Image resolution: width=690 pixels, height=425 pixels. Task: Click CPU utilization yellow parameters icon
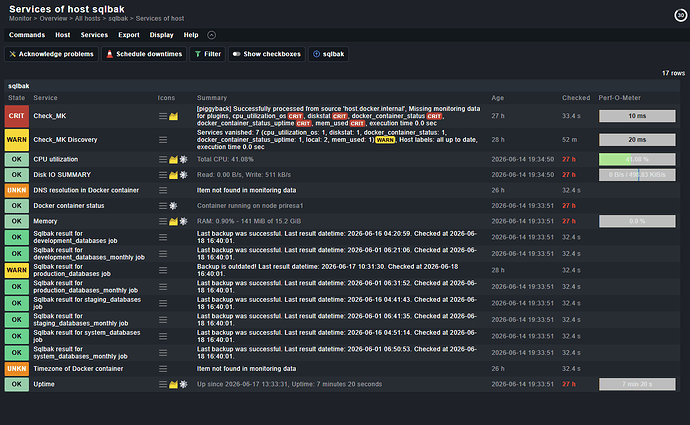click(x=173, y=159)
